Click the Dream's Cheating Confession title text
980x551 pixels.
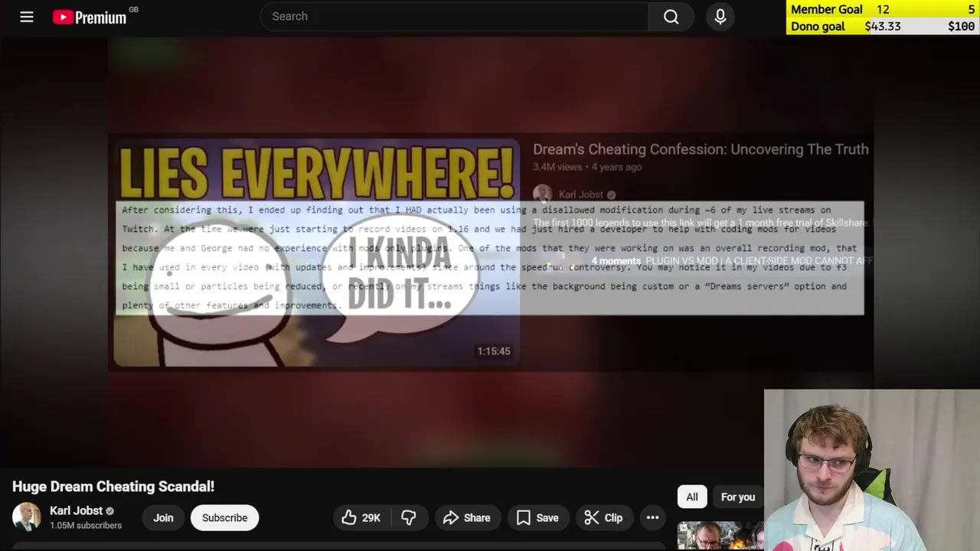click(x=701, y=149)
